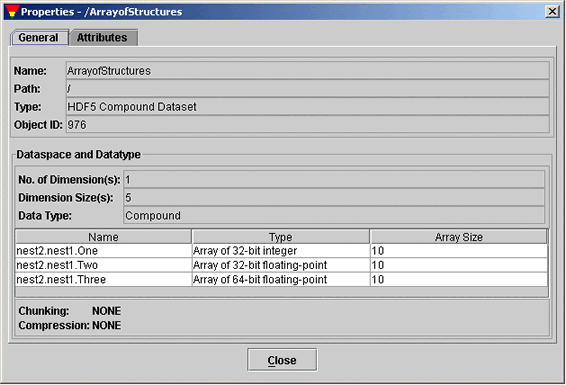566x385 pixels.
Task: Click the Array Size column header
Action: (458, 237)
